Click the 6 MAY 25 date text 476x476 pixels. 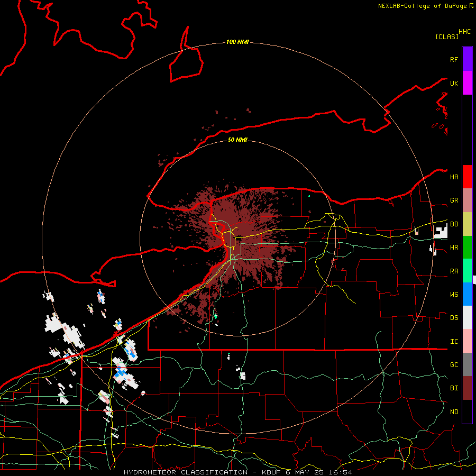tap(305, 472)
